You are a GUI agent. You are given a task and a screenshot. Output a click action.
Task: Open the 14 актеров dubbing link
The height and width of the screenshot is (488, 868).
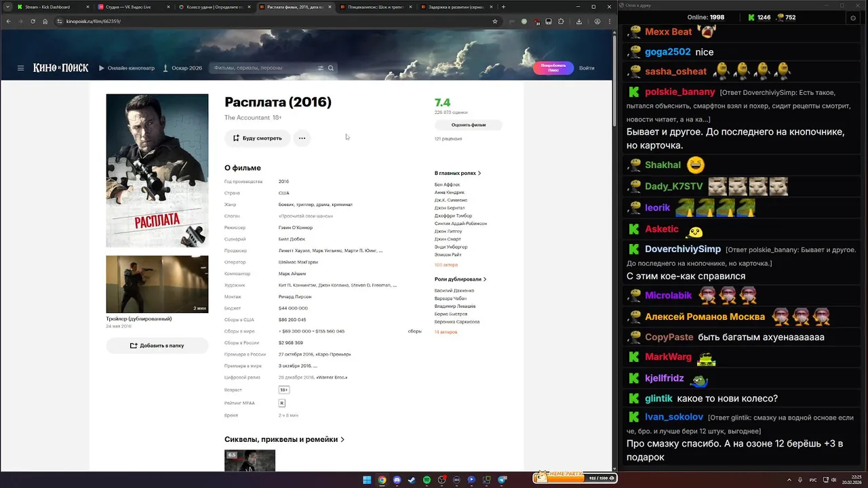coord(446,332)
